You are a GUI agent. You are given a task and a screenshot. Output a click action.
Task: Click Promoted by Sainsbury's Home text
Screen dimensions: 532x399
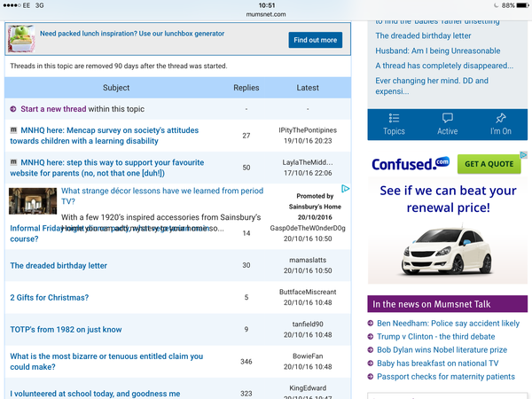tap(315, 201)
